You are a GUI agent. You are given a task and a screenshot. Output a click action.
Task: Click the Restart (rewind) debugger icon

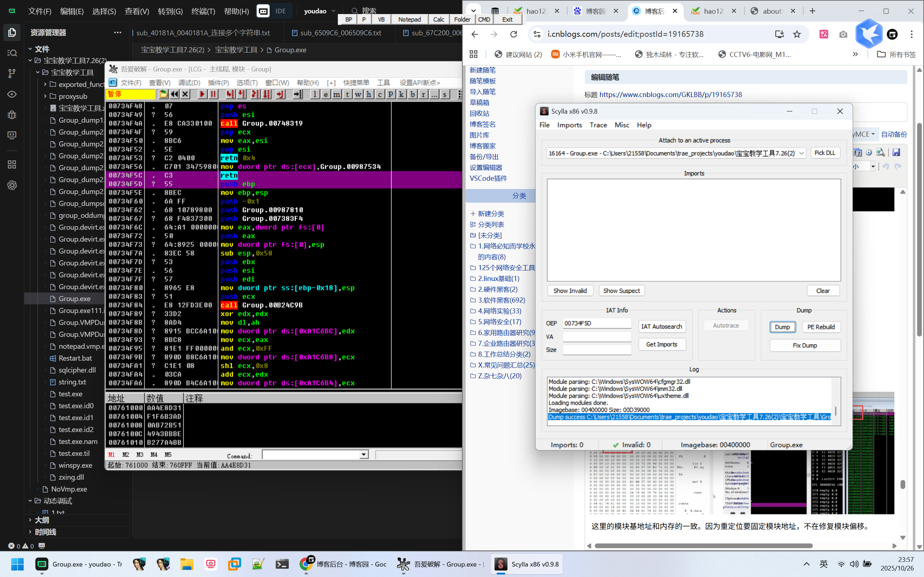point(174,94)
